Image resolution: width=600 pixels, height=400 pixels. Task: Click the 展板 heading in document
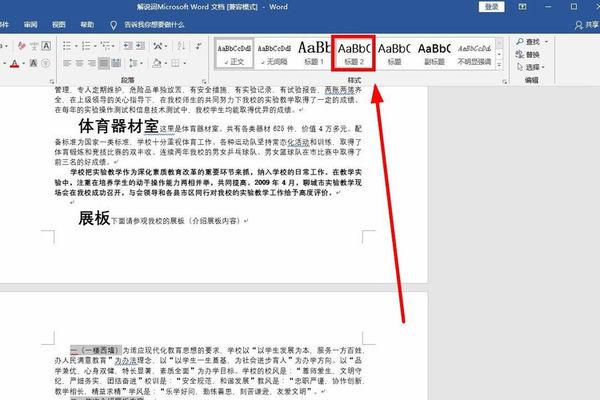(x=94, y=218)
